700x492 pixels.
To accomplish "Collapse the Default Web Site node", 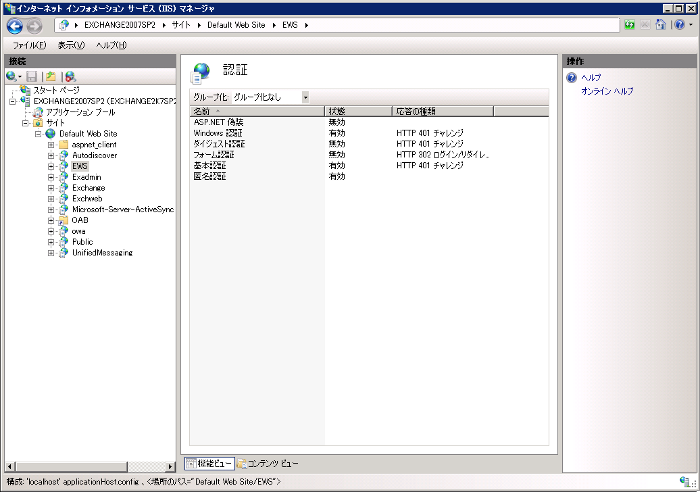I will (x=38, y=133).
